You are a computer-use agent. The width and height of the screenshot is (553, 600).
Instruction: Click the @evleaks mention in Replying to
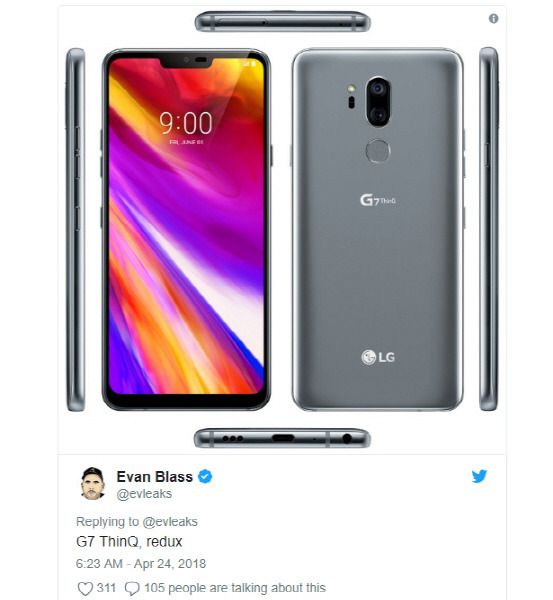point(170,522)
